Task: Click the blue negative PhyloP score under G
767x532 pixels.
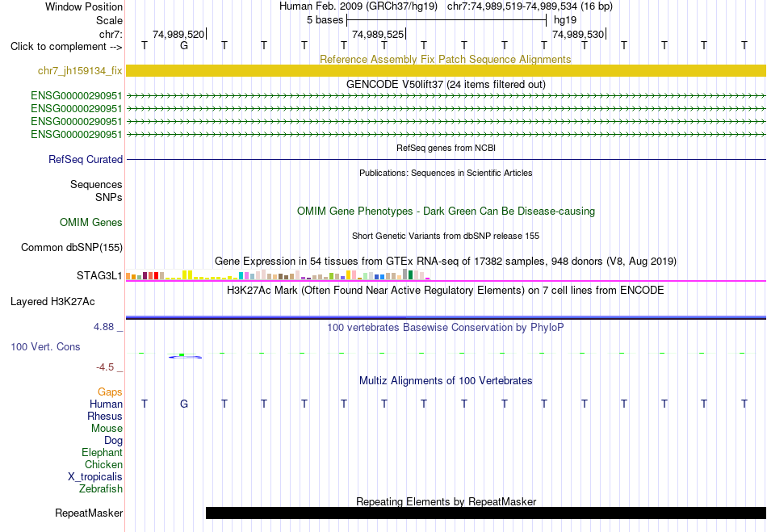Action: tap(186, 358)
